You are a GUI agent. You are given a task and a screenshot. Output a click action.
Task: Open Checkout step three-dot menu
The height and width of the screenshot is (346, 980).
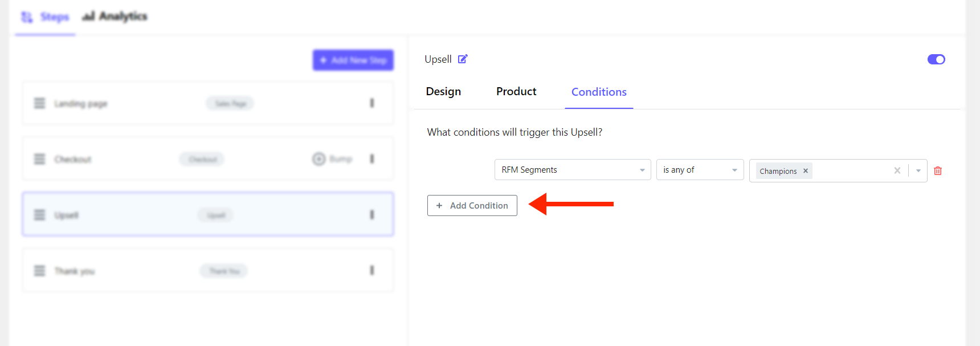(372, 158)
